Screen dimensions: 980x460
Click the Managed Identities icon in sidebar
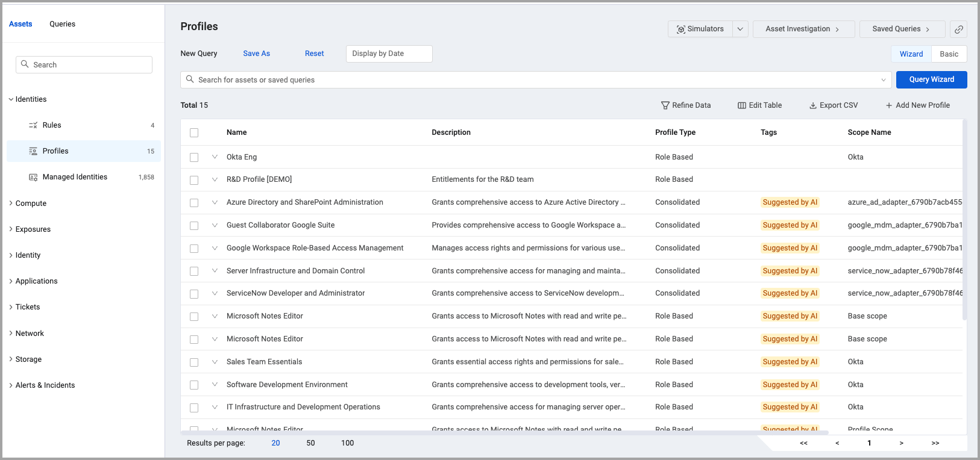[33, 177]
